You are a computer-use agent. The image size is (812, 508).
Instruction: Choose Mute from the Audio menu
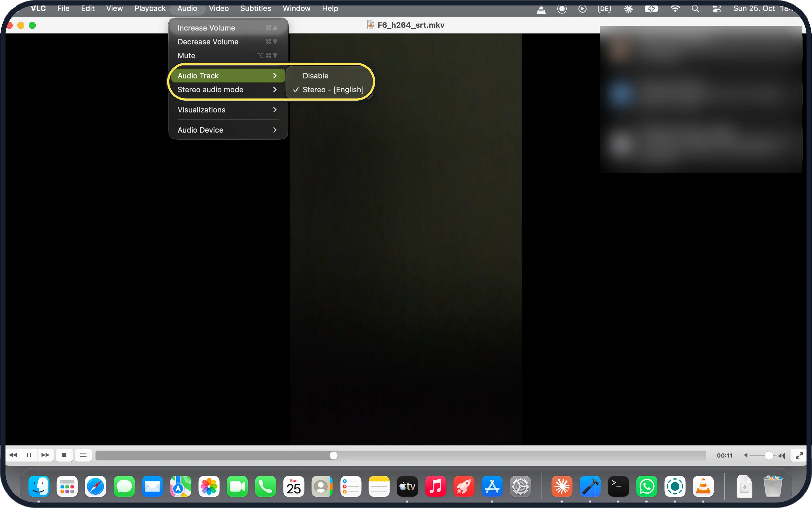228,55
